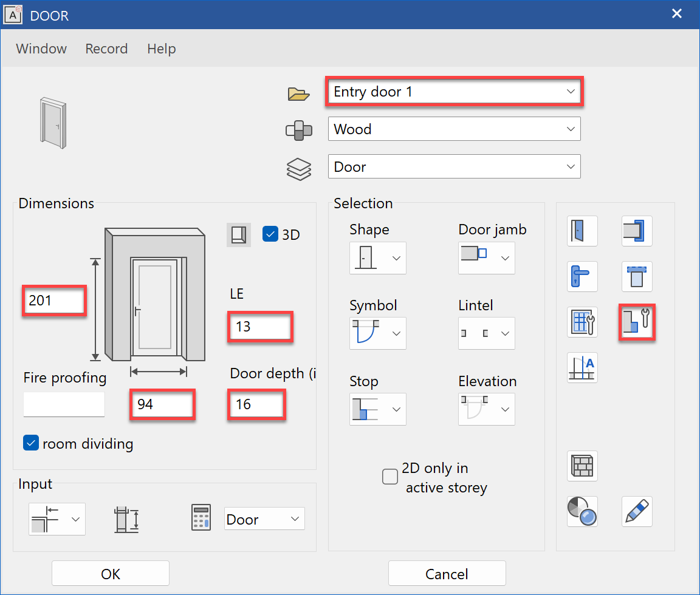Viewport: 700px width, 595px height.
Task: Expand the Door jamb selection dropdown
Action: pyautogui.click(x=487, y=257)
